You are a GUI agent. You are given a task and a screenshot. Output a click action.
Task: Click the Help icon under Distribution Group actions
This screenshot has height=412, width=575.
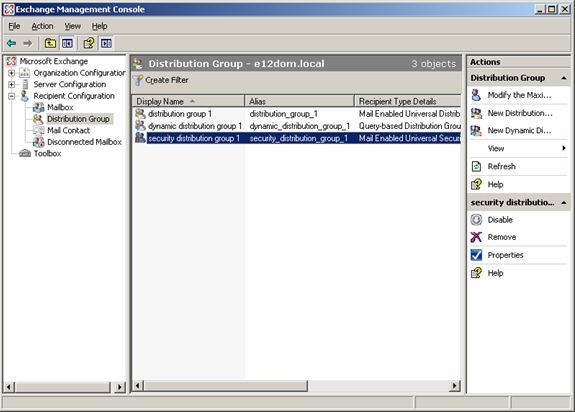(476, 184)
